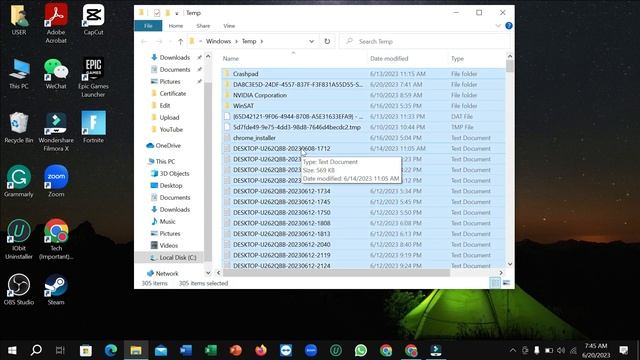Open Excel from the taskbar
640x360 pixels.
coord(211,350)
